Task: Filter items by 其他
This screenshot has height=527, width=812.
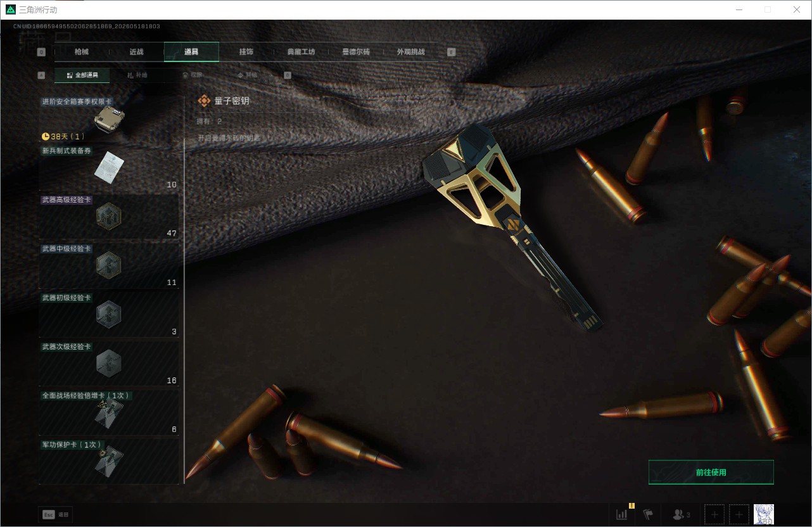Action: (246, 75)
